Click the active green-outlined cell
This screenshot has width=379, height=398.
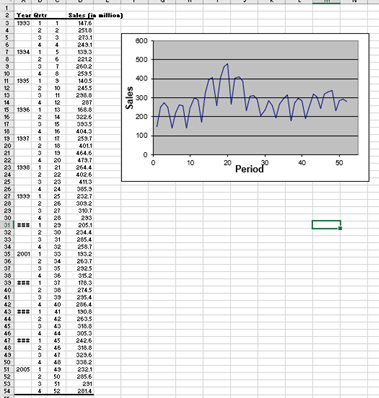[326, 225]
